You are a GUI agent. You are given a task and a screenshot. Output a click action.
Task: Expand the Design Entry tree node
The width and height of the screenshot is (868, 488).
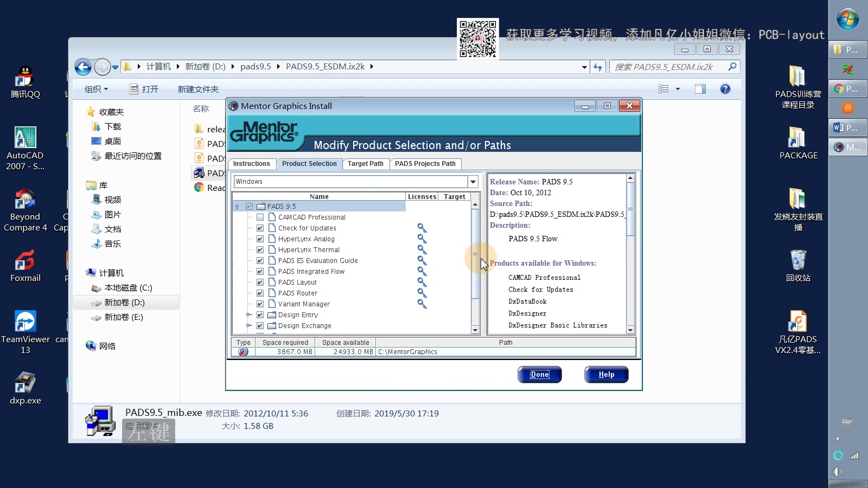click(249, 315)
